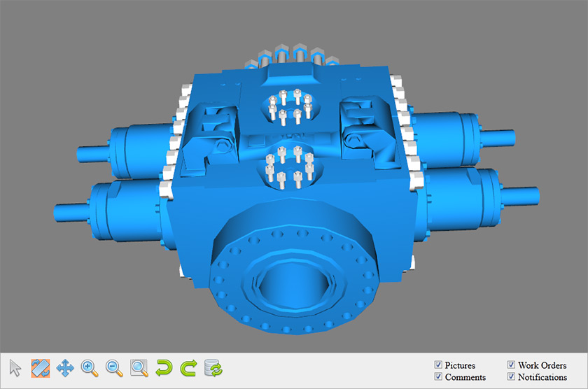Click the zoom in magnifier
Viewport: 588px width, 389px height.
90,368
